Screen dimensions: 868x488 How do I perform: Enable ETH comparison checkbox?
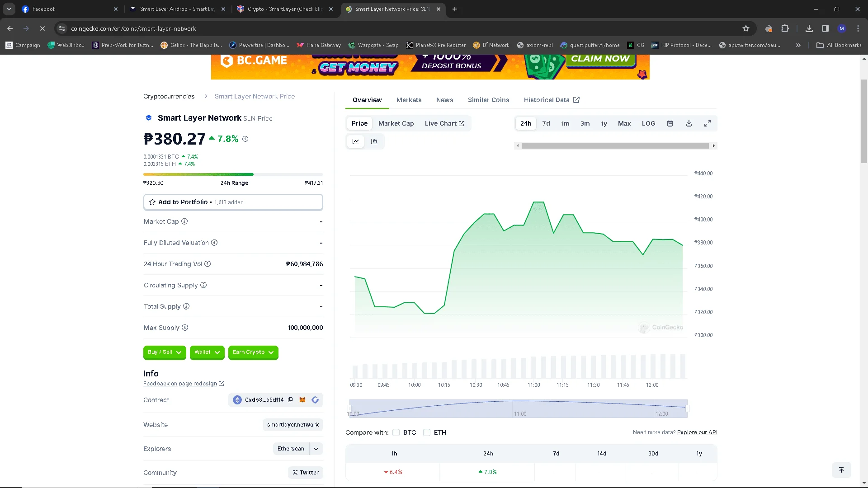tap(427, 432)
